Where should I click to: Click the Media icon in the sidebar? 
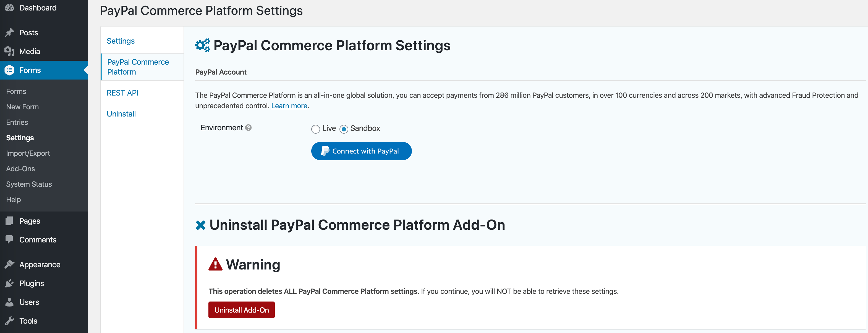click(9, 52)
